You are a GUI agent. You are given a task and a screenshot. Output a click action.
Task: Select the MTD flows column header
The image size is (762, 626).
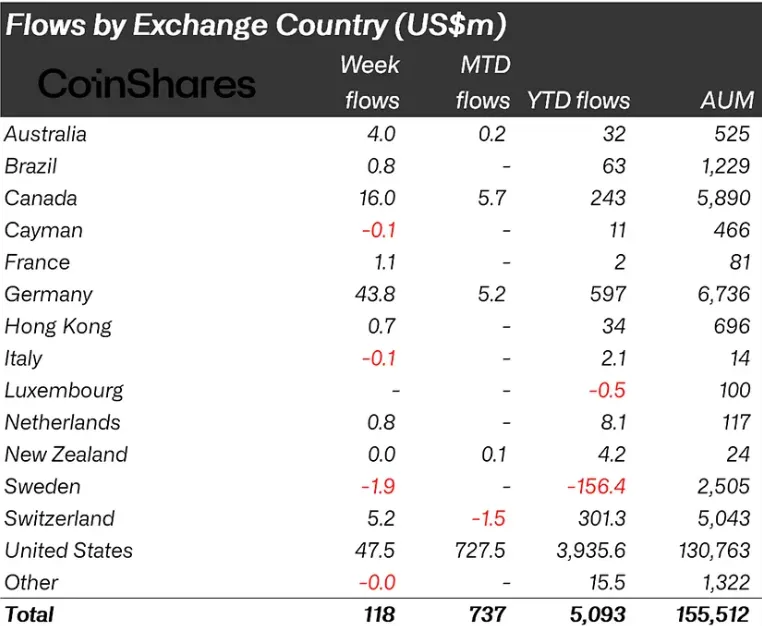click(x=484, y=83)
